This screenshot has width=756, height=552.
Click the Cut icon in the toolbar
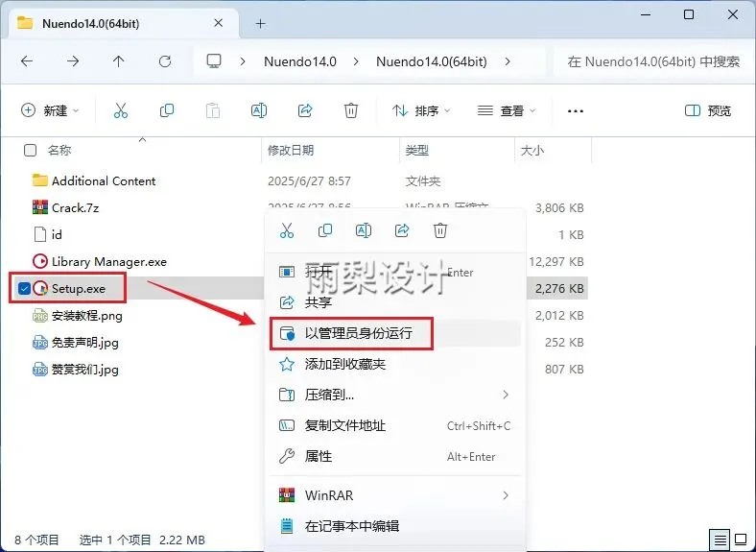click(121, 111)
